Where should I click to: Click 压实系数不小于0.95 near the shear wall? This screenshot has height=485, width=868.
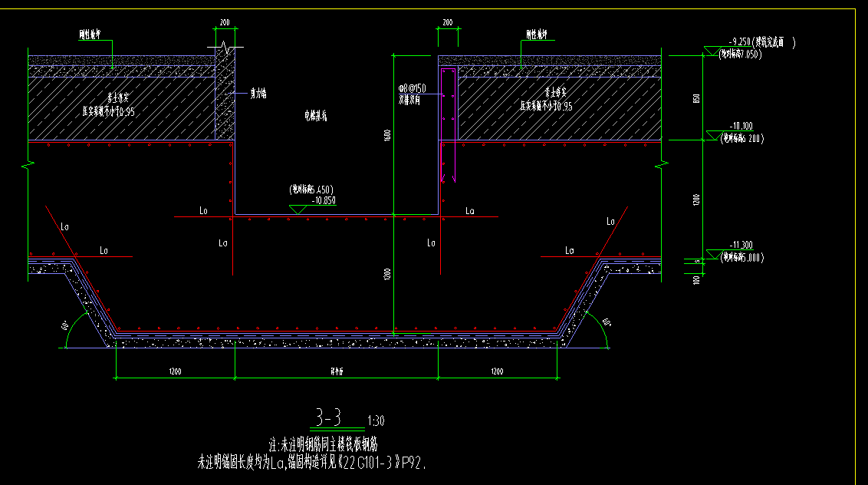[109, 111]
